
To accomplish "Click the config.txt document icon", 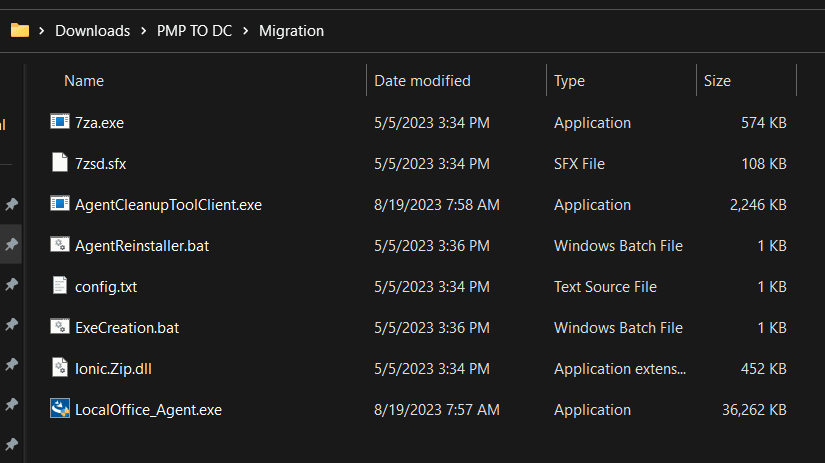I will 60,286.
